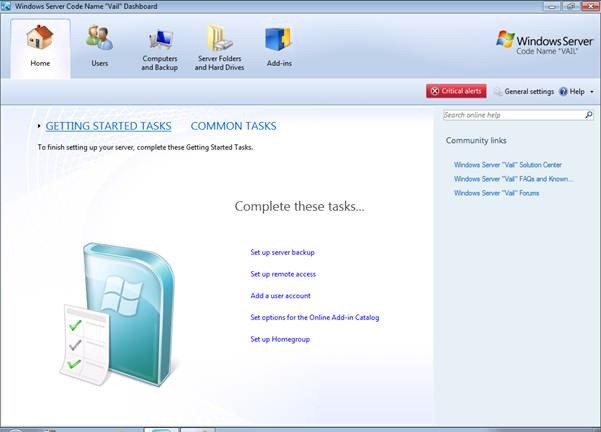Open the Add-ins puzzle-box icon
The height and width of the screenshot is (432, 601).
coord(279,39)
